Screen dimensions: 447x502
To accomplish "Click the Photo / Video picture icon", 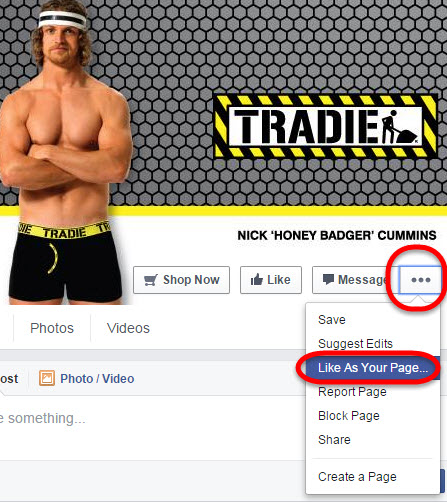I will point(47,378).
